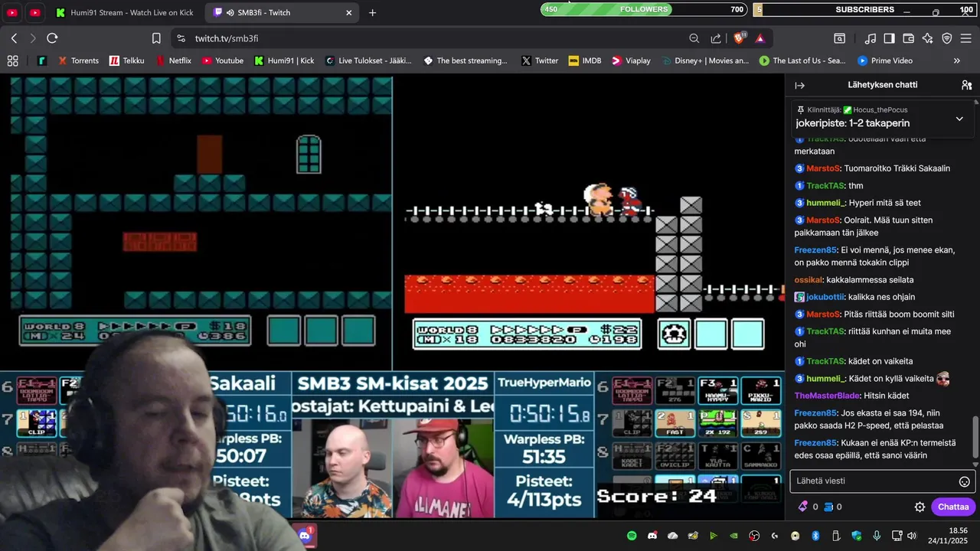Image resolution: width=980 pixels, height=551 pixels.
Task: Expand pinned jokeripiste message
Action: [x=959, y=119]
